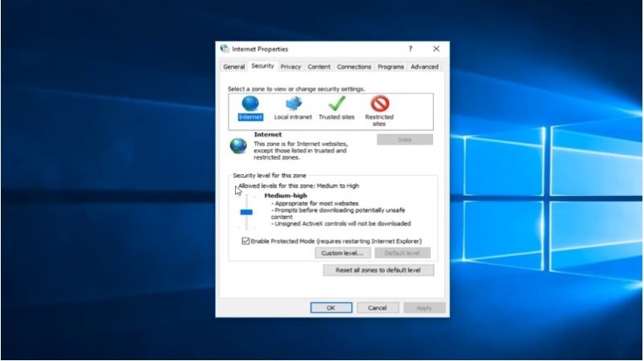The height and width of the screenshot is (361, 644).
Task: Toggle the Enable Protected Mode checkbox
Action: tap(246, 240)
